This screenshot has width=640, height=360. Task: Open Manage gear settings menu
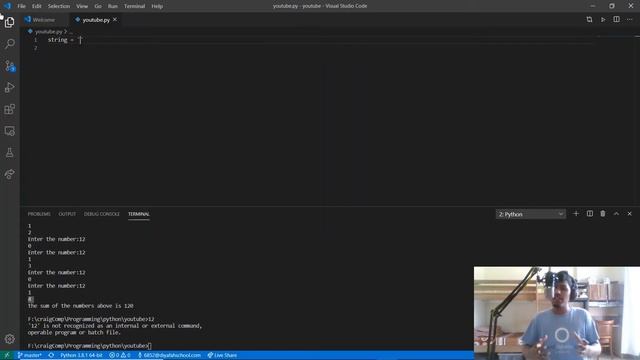[x=10, y=339]
